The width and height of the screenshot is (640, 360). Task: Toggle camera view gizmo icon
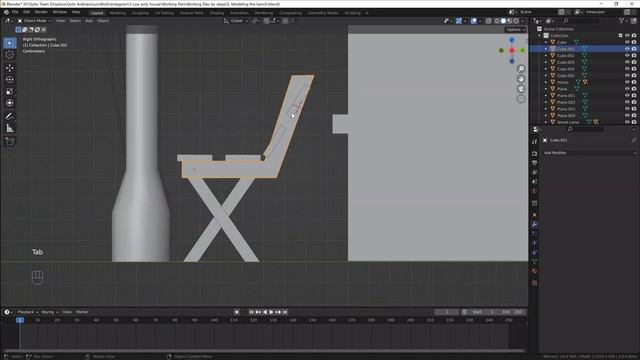(x=521, y=89)
